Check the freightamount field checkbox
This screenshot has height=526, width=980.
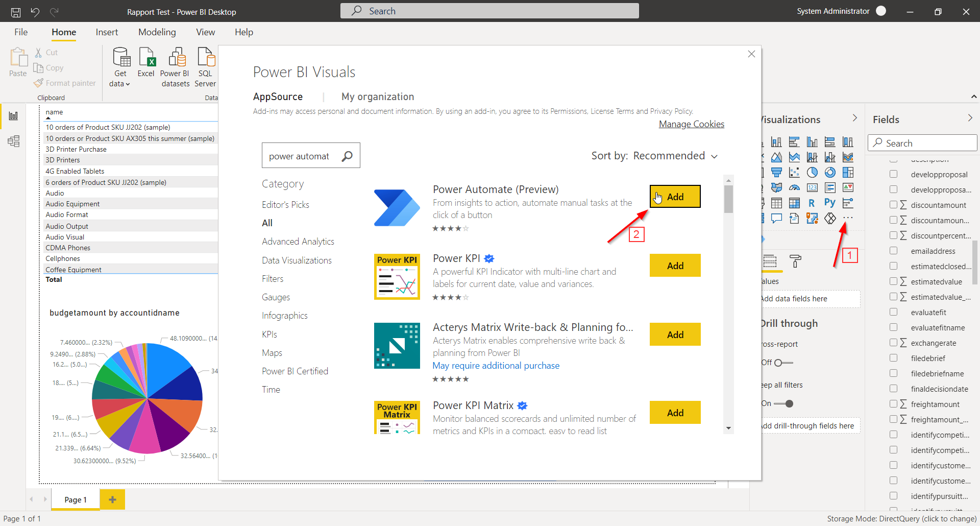(894, 404)
